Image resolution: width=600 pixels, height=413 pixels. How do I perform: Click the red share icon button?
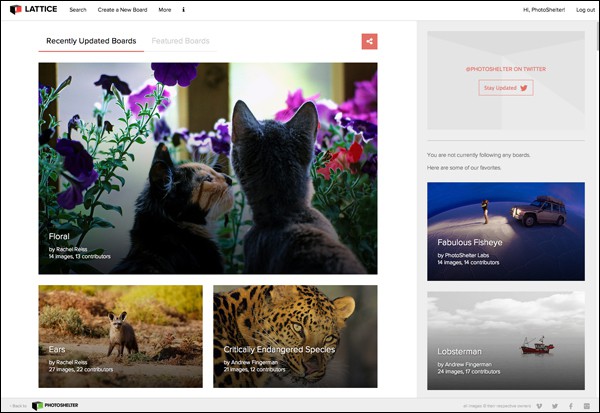pyautogui.click(x=369, y=41)
